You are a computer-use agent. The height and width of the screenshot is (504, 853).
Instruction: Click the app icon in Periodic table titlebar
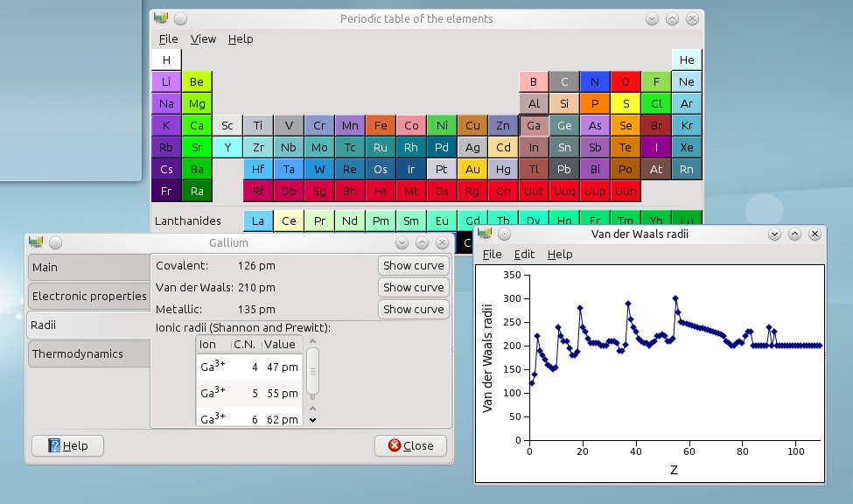pos(159,18)
